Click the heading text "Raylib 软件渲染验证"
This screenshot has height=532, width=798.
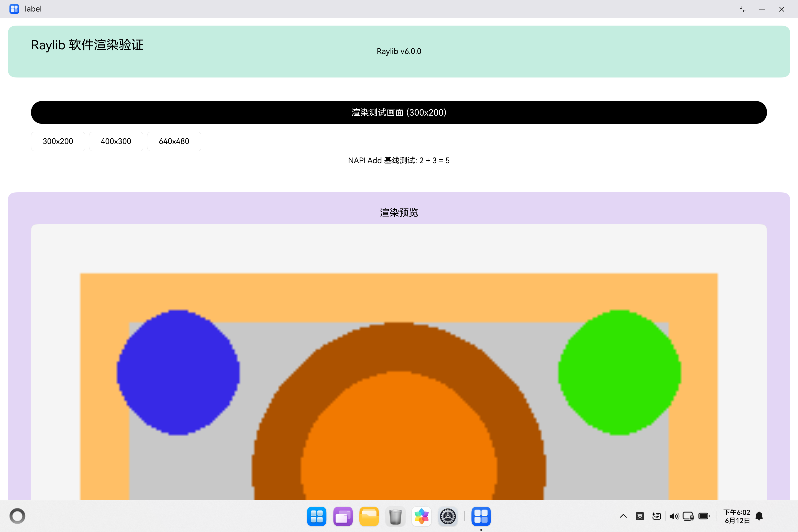point(87,45)
